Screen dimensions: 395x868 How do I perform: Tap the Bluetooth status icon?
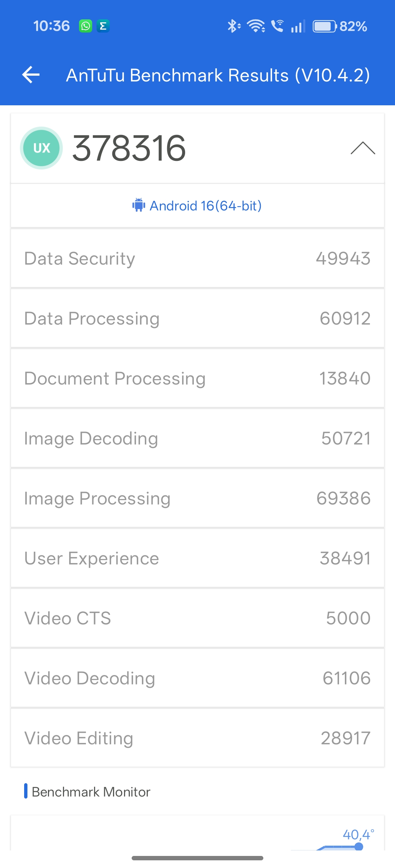233,26
